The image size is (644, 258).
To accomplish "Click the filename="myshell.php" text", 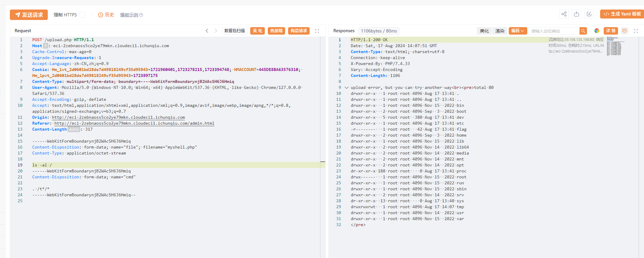I will (170, 147).
